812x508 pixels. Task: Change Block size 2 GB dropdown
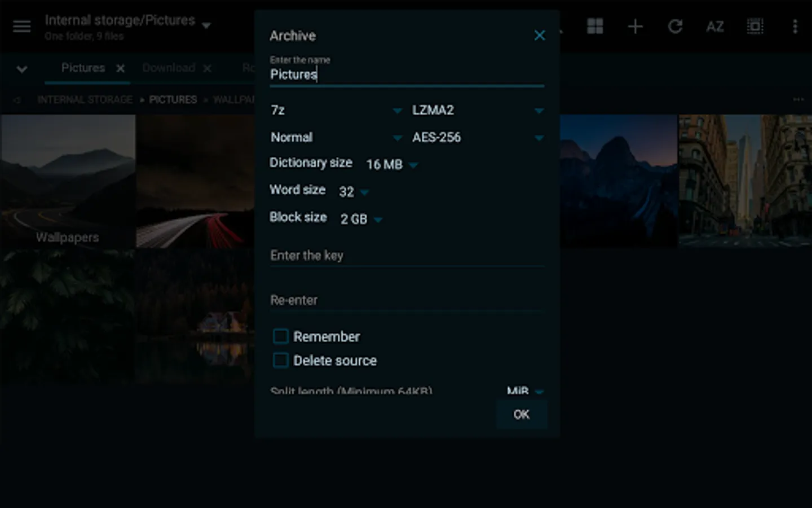(x=361, y=219)
